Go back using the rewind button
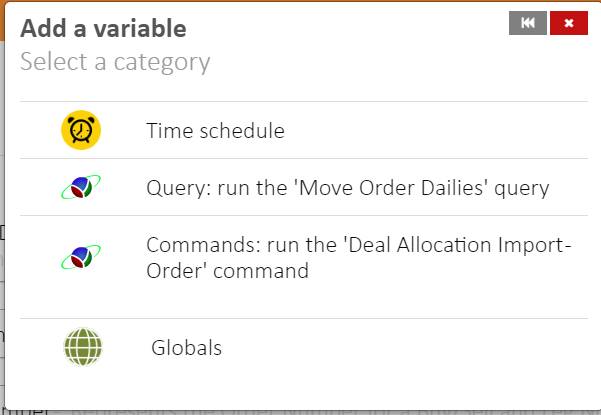Image resolution: width=601 pixels, height=415 pixels. [x=527, y=24]
